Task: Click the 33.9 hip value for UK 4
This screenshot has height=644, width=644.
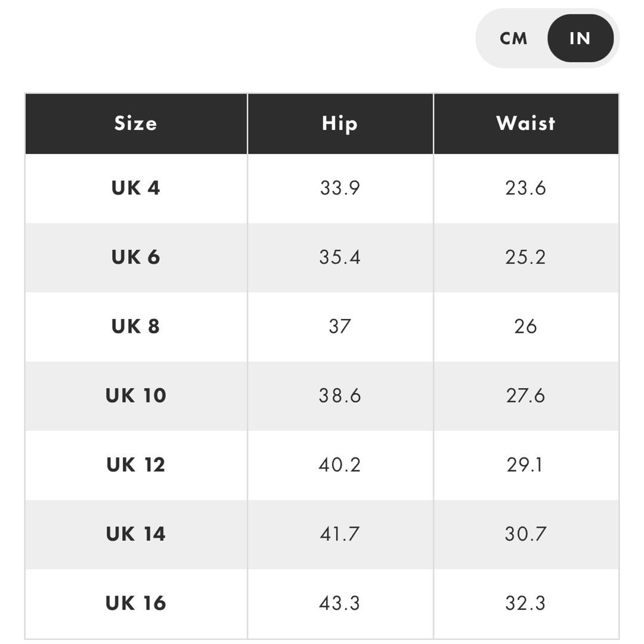Action: click(x=340, y=188)
